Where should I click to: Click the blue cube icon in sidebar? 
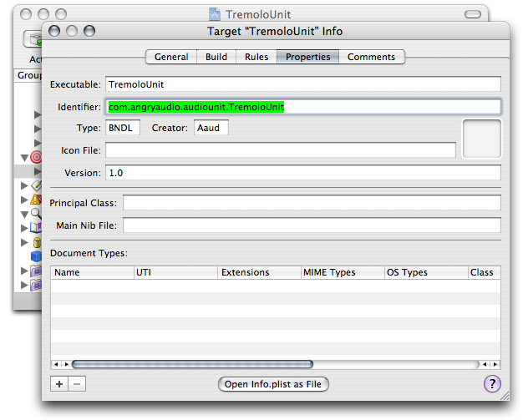tap(36, 256)
